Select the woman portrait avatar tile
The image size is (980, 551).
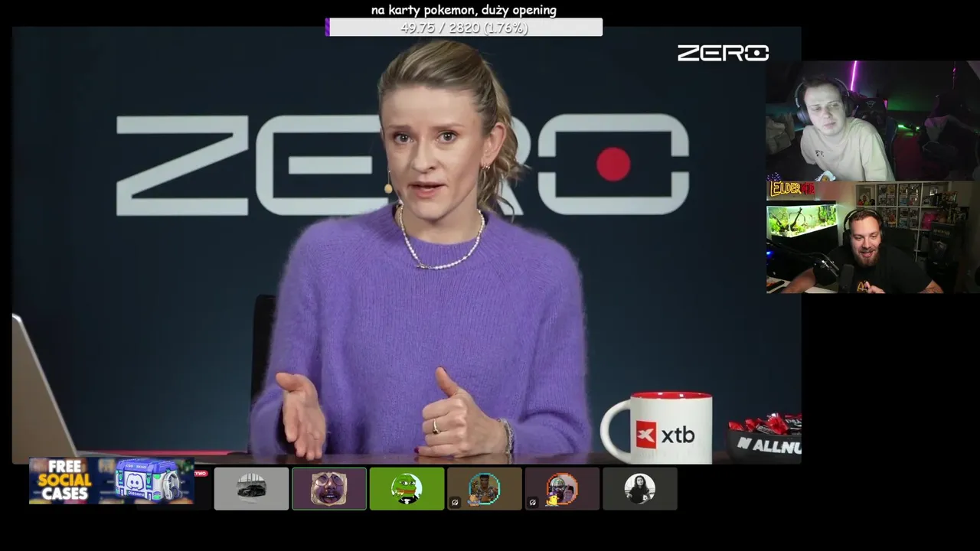coord(640,488)
